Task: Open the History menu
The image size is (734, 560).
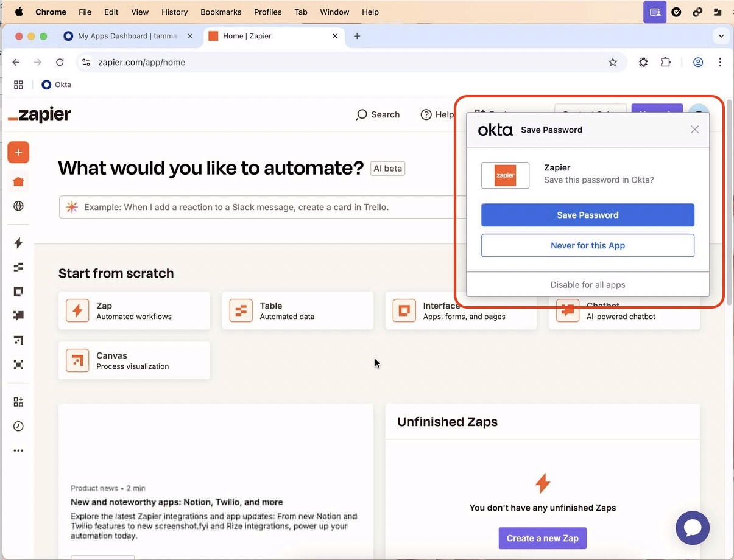Action: tap(175, 12)
